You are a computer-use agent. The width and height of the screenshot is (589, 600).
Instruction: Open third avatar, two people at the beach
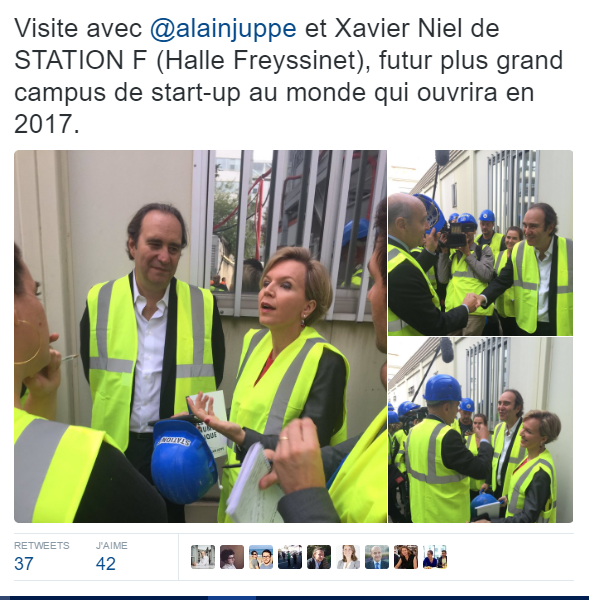click(x=261, y=557)
